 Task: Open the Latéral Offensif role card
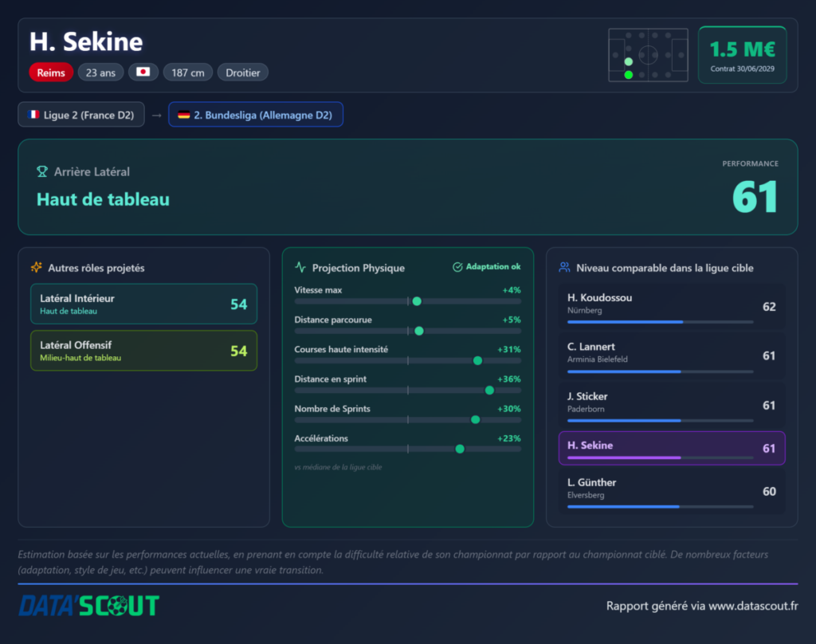point(143,351)
